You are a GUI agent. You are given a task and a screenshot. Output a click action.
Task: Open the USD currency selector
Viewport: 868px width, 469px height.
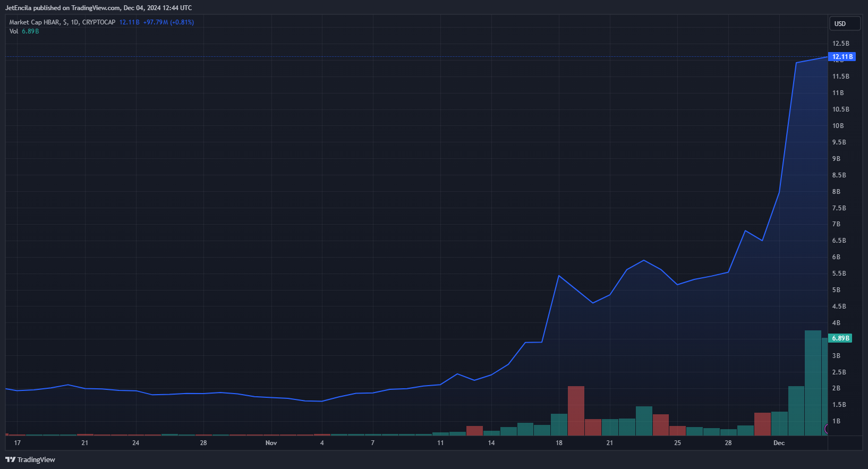pyautogui.click(x=844, y=23)
